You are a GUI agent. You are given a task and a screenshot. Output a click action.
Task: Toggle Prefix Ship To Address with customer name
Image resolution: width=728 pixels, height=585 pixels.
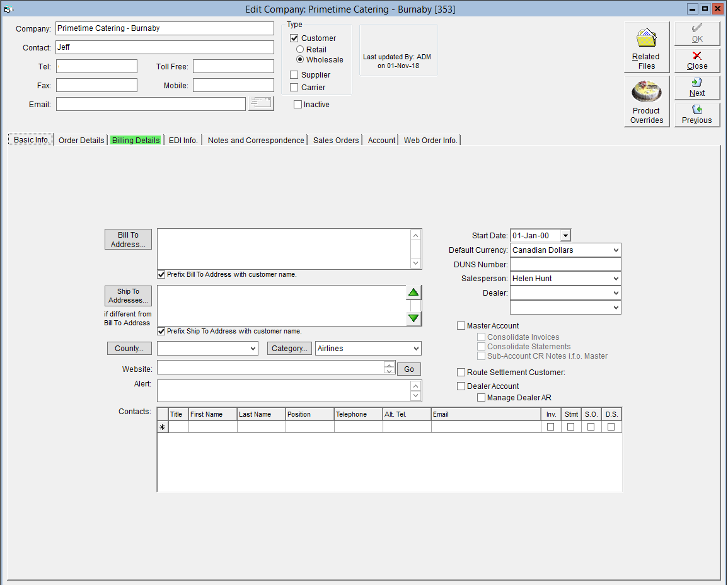coord(161,331)
